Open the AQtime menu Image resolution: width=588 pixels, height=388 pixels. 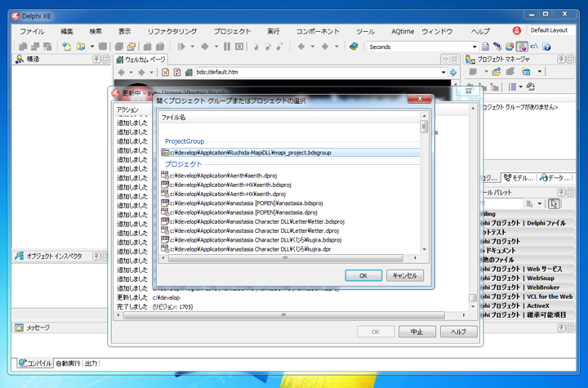click(403, 31)
